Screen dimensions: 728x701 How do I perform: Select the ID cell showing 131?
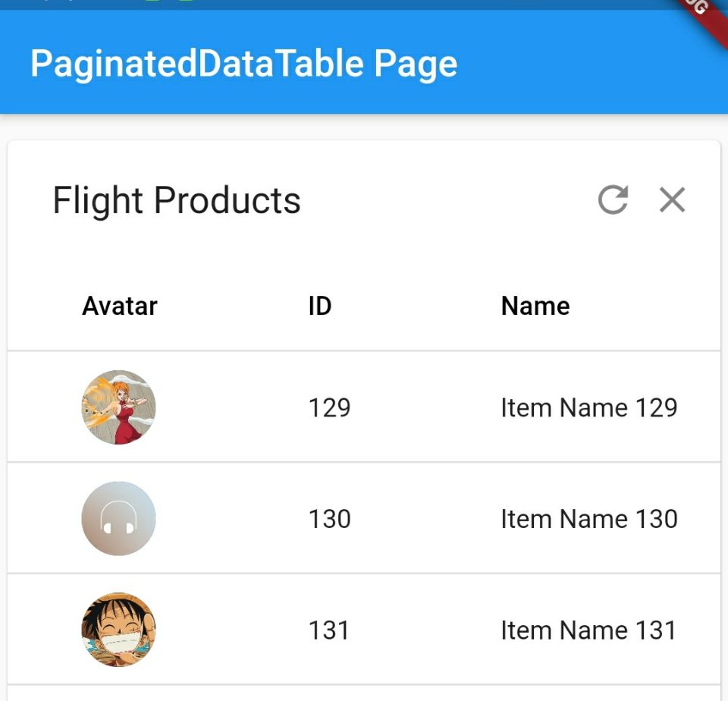click(x=328, y=630)
